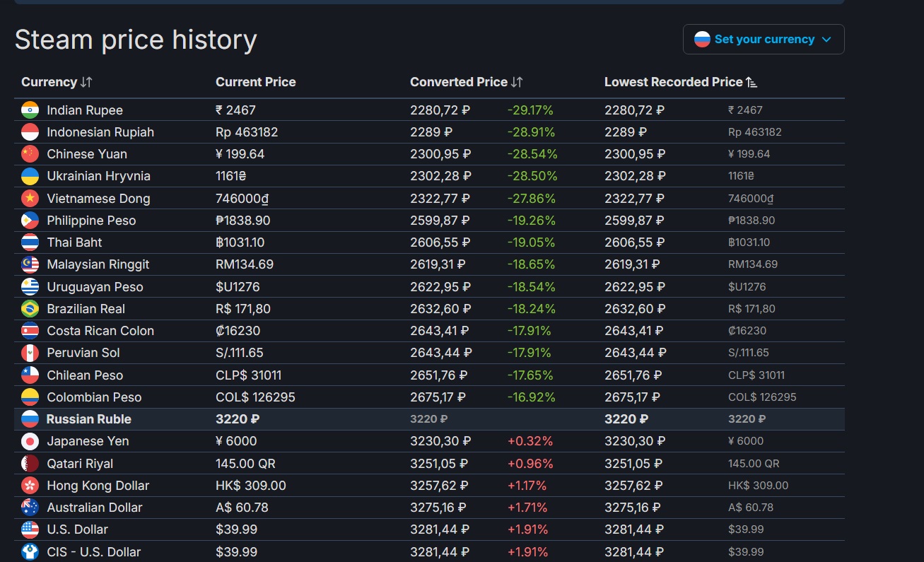Click the Indian Rupee flag icon

click(30, 110)
